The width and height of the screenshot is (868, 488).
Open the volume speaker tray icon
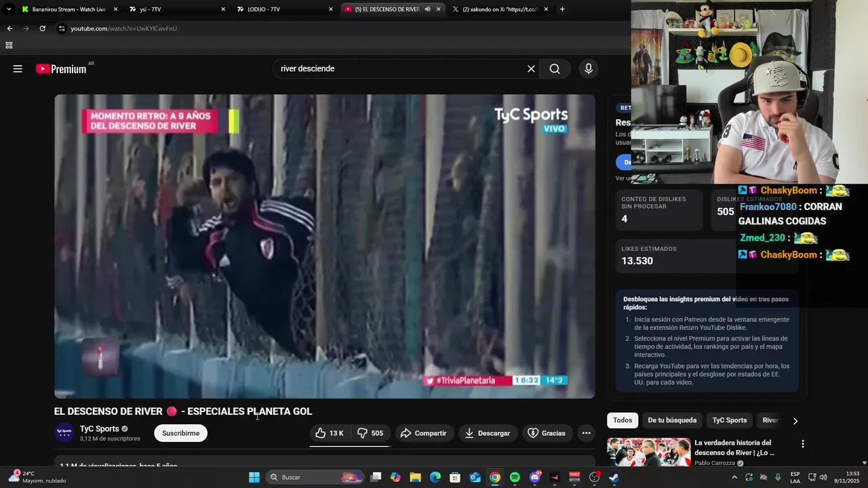pyautogui.click(x=823, y=477)
